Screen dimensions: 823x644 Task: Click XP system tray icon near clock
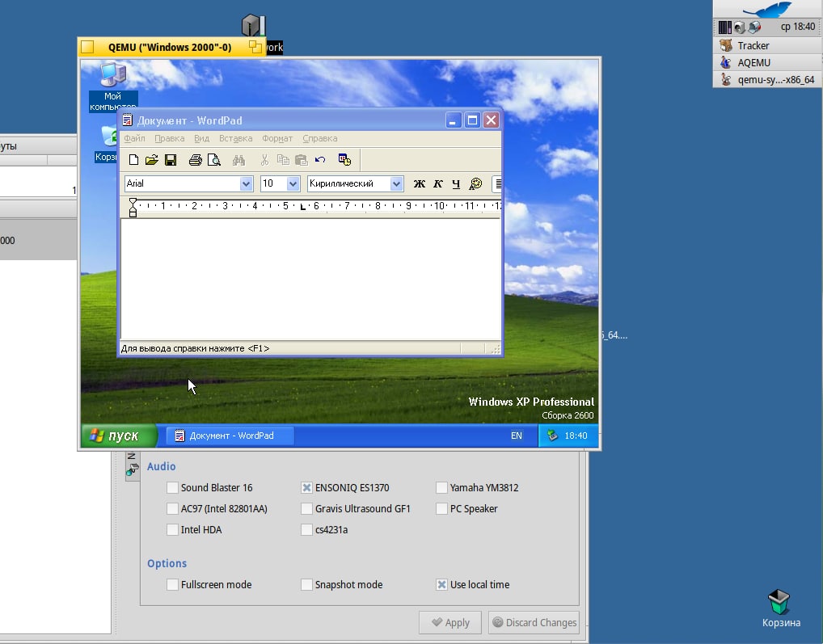(552, 436)
